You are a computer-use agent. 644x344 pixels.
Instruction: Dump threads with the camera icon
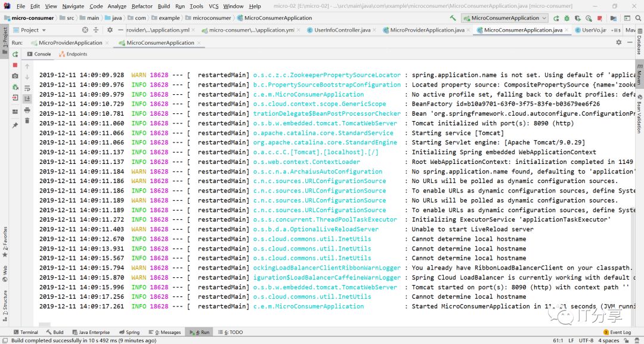coord(15,76)
